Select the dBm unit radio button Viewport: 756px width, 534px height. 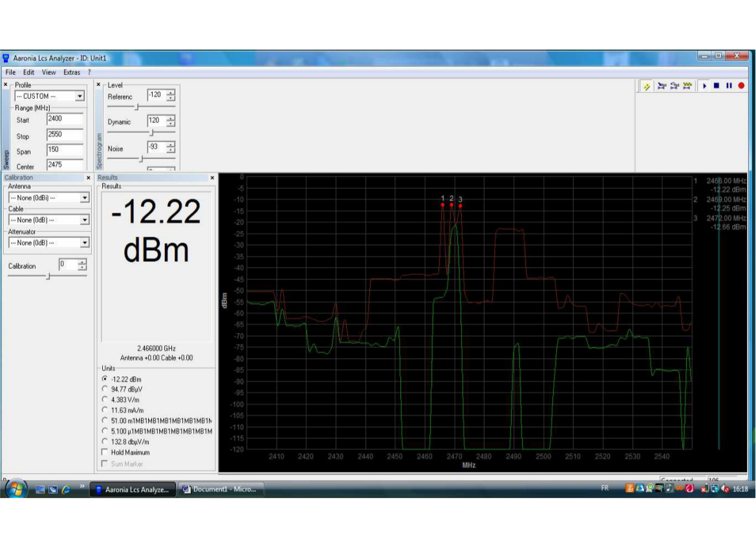point(105,379)
